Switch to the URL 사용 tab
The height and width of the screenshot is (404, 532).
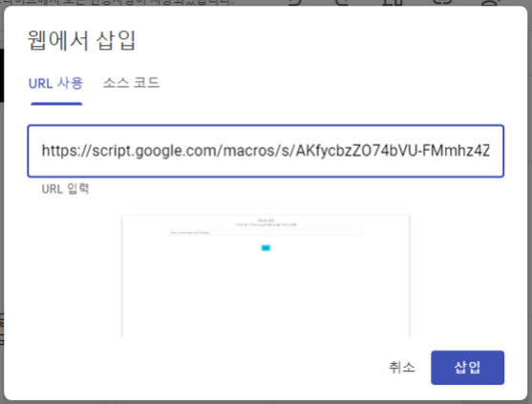56,83
